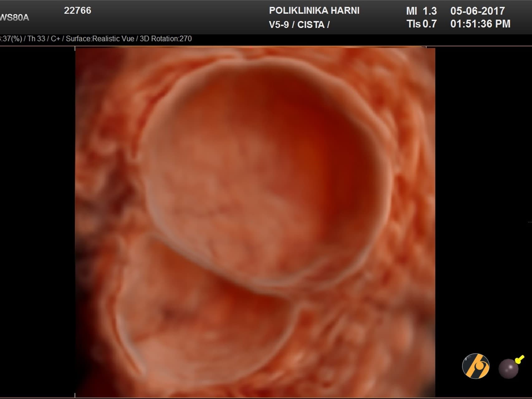Select the light source sphere icon
The width and height of the screenshot is (532, 399).
508,369
